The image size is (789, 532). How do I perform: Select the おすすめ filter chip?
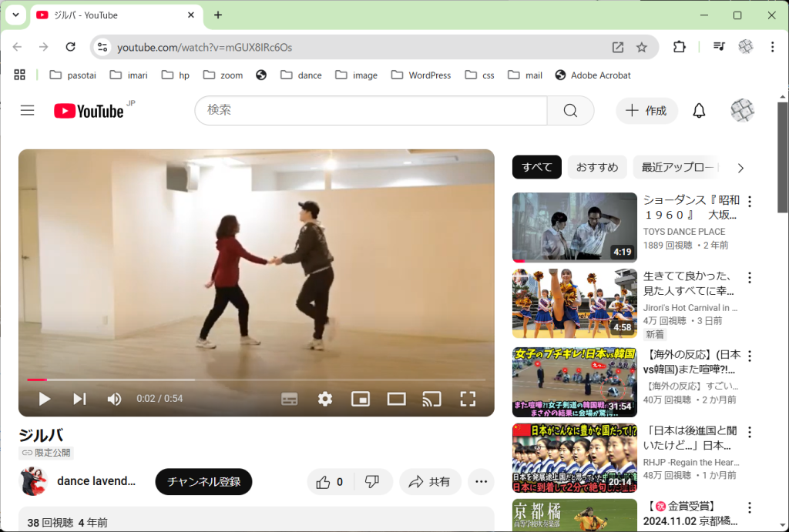[597, 167]
